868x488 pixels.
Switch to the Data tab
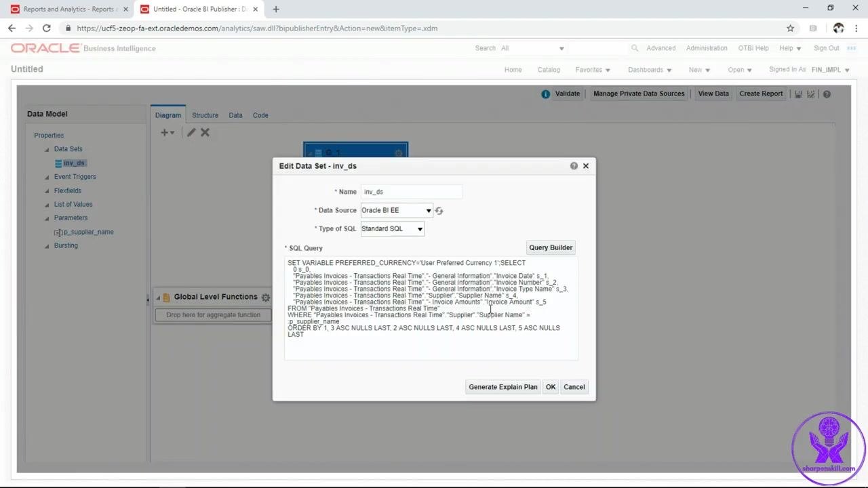click(x=235, y=115)
